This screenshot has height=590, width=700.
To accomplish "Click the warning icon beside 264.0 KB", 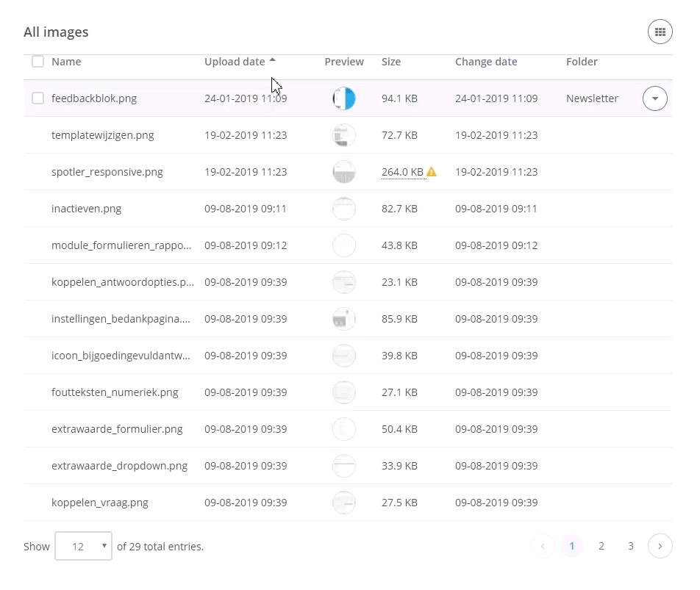I will pyautogui.click(x=432, y=171).
